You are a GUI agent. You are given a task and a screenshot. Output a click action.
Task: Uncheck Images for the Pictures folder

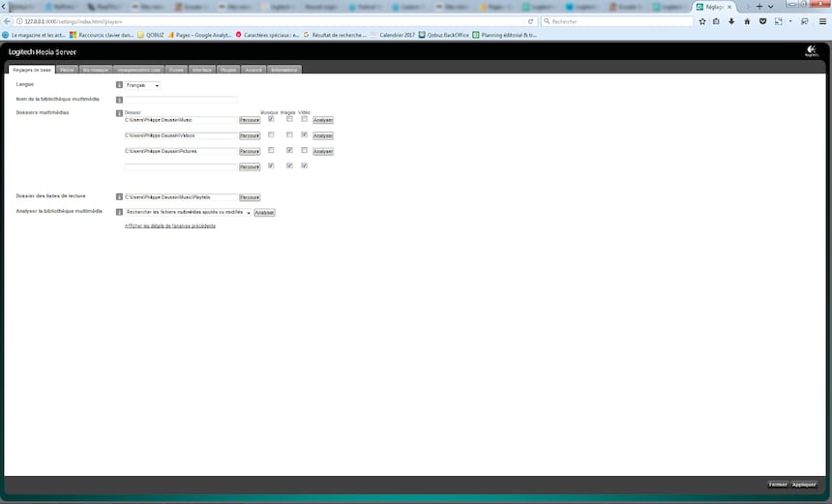pos(289,151)
